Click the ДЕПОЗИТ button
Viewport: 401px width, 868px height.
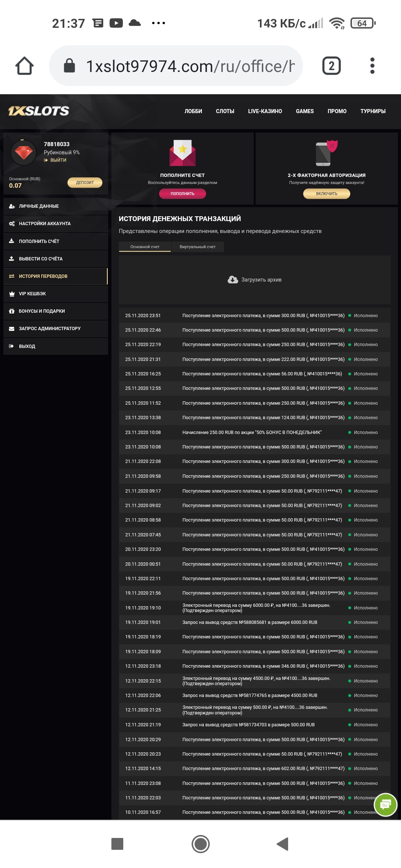pos(85,183)
